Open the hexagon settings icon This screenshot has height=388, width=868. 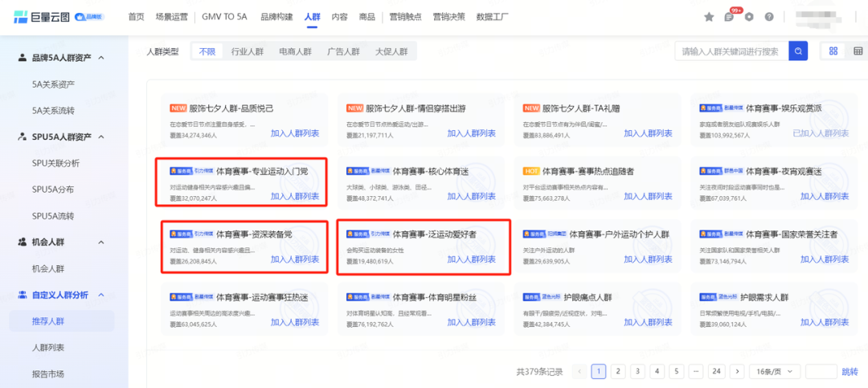pyautogui.click(x=749, y=17)
